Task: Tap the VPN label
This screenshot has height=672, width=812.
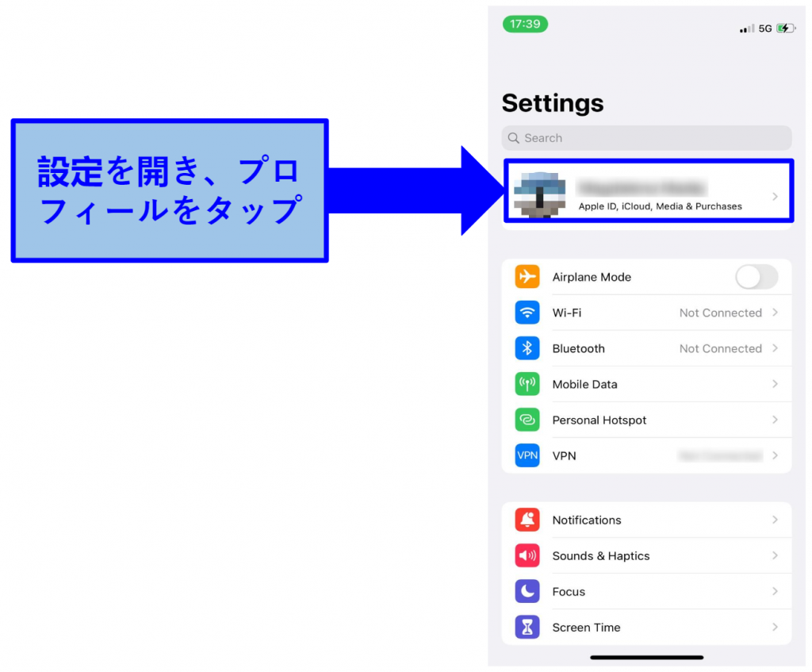Action: point(564,456)
